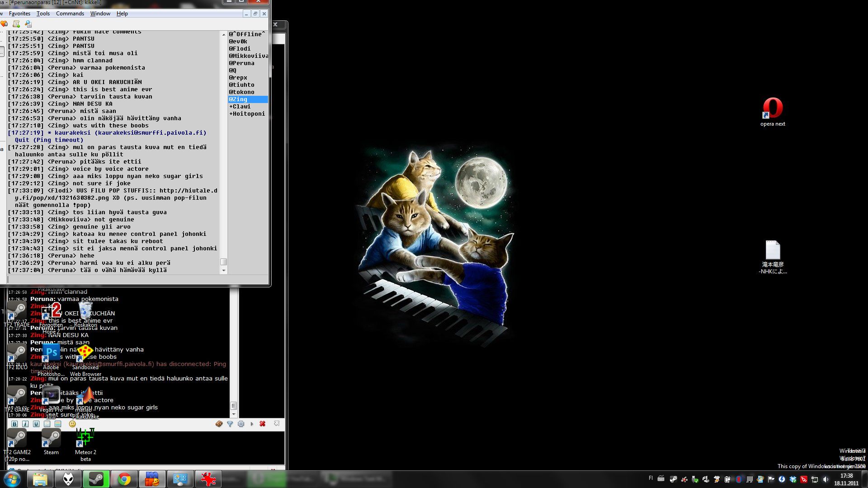Open Google Chrome from the taskbar
Viewport: 868px width, 488px height.
click(x=124, y=479)
